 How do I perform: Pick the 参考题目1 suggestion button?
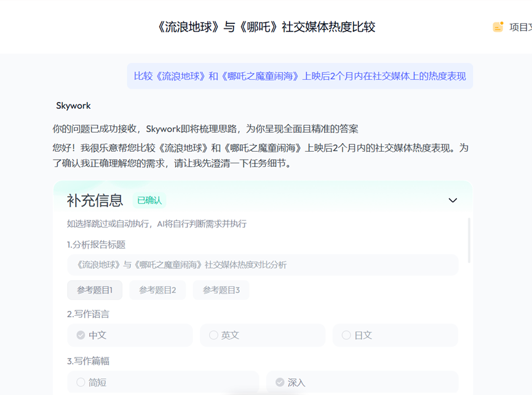click(x=95, y=290)
